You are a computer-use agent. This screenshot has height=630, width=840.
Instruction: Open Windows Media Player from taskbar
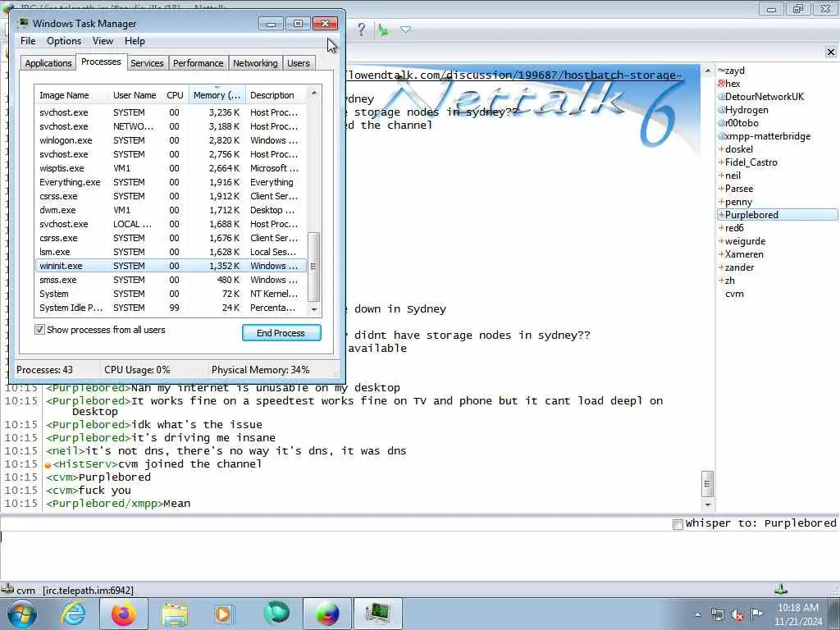[223, 614]
